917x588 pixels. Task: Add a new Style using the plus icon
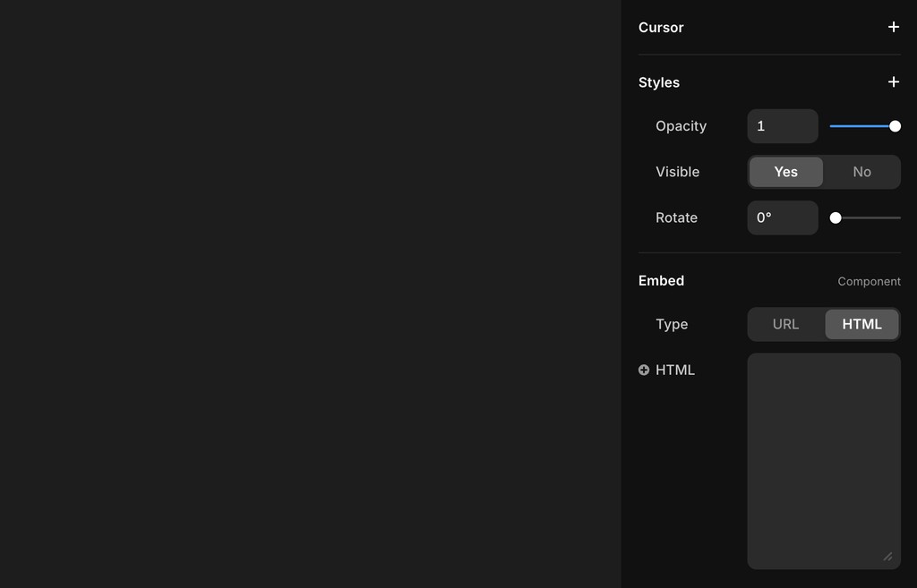coord(893,81)
